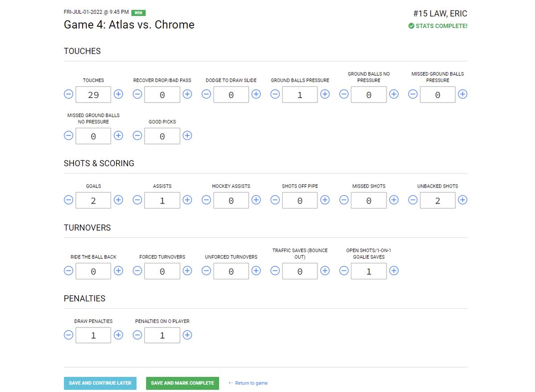Click the green WIN badge

click(139, 13)
